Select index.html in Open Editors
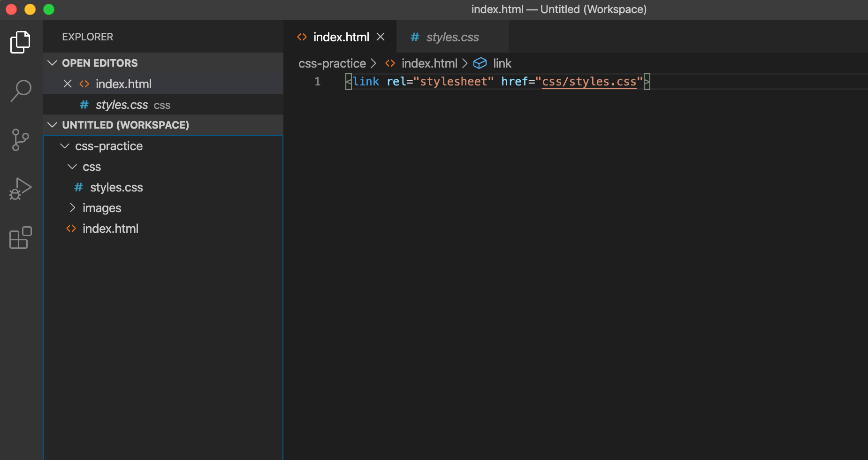The height and width of the screenshot is (460, 868). [x=163, y=84]
